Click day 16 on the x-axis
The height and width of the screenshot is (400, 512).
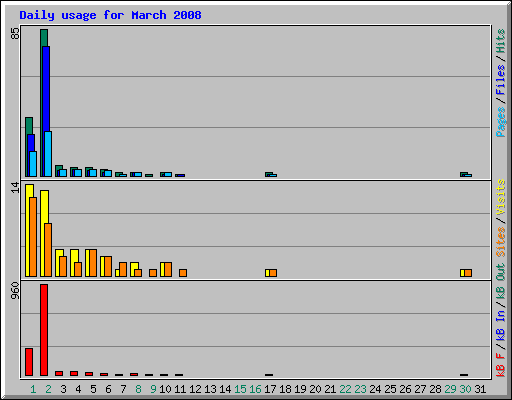tap(255, 389)
